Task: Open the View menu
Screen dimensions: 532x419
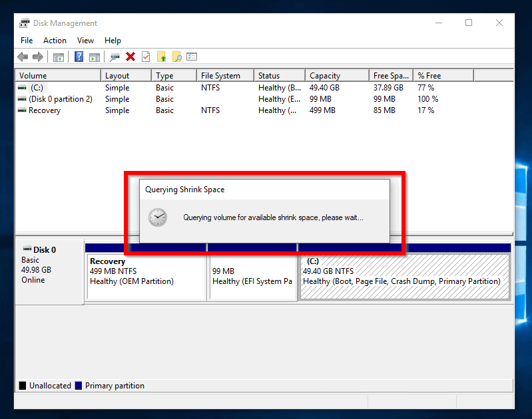Action: tap(85, 41)
